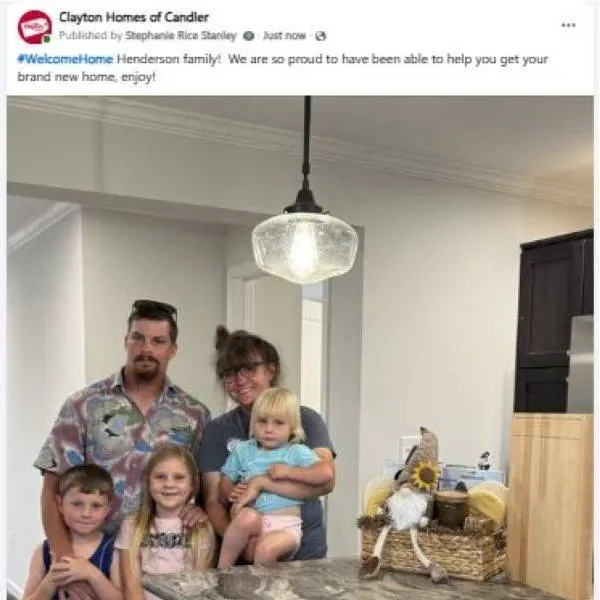Open the three-dot post options menu

tap(568, 25)
